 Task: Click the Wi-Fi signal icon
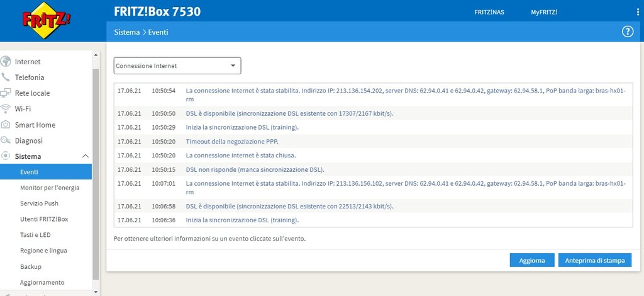[6, 108]
